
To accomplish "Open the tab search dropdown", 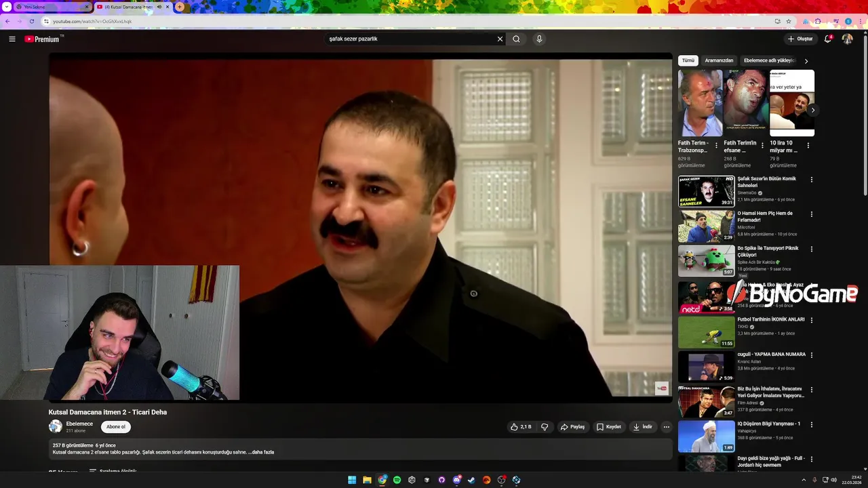I will [x=6, y=7].
